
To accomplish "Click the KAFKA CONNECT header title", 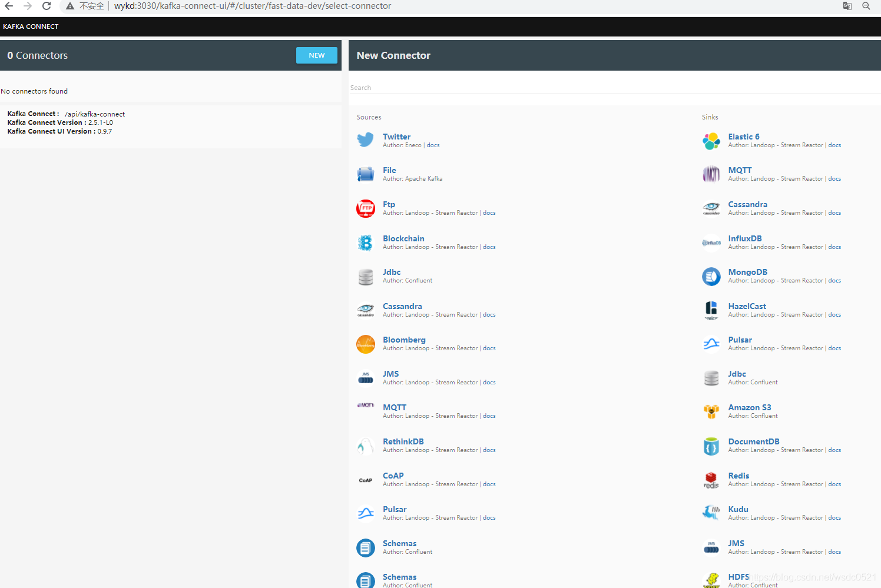I will click(31, 26).
